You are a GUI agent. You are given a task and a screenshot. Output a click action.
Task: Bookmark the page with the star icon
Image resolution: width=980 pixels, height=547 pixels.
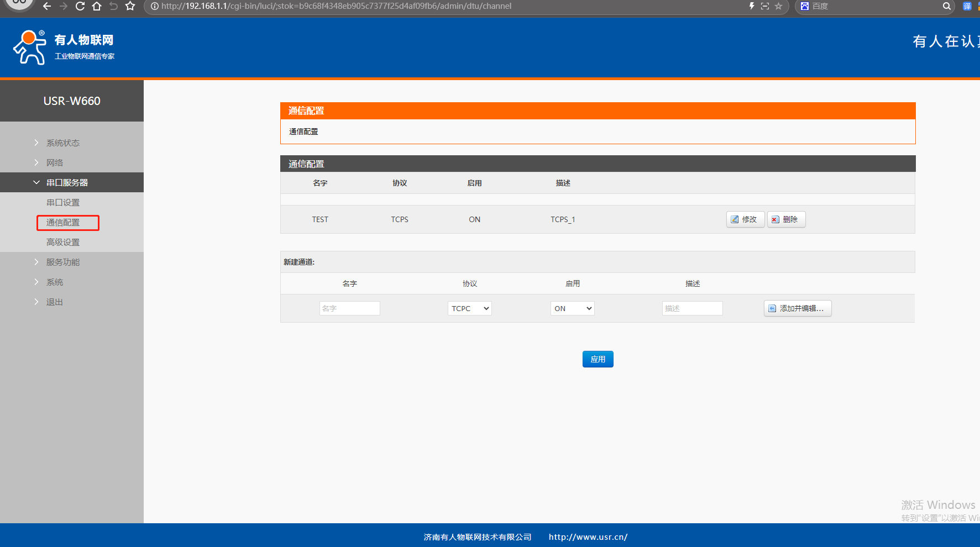(130, 6)
